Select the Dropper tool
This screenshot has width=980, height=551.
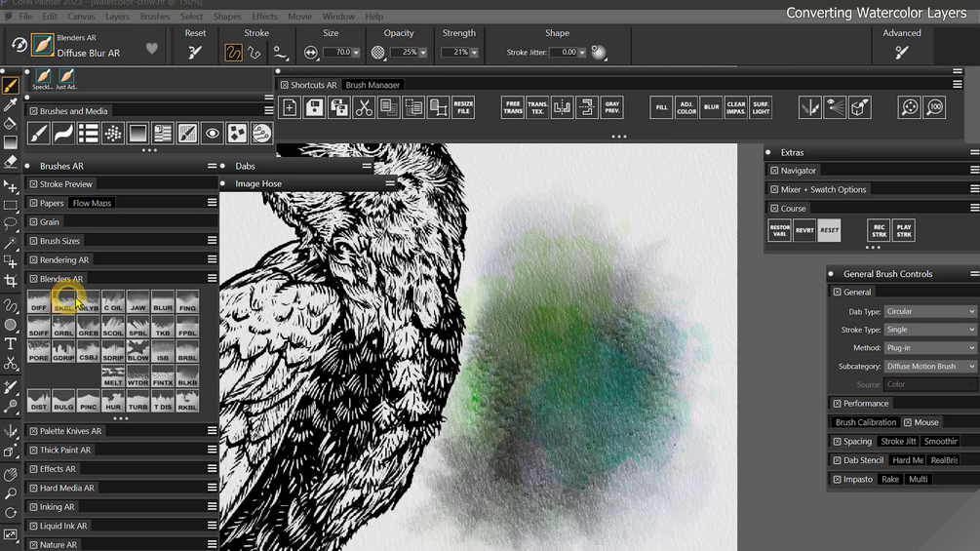[11, 104]
